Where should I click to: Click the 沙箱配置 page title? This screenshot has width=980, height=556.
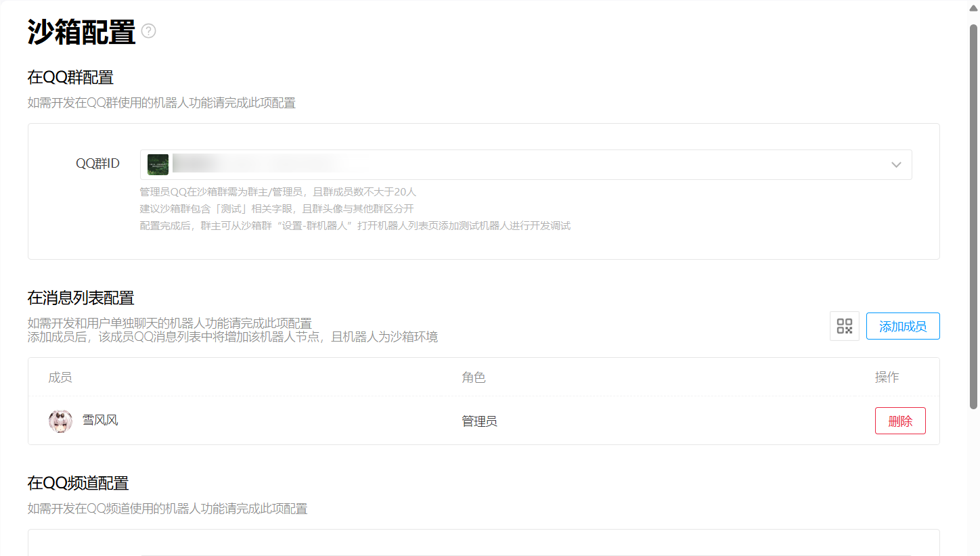pos(81,32)
